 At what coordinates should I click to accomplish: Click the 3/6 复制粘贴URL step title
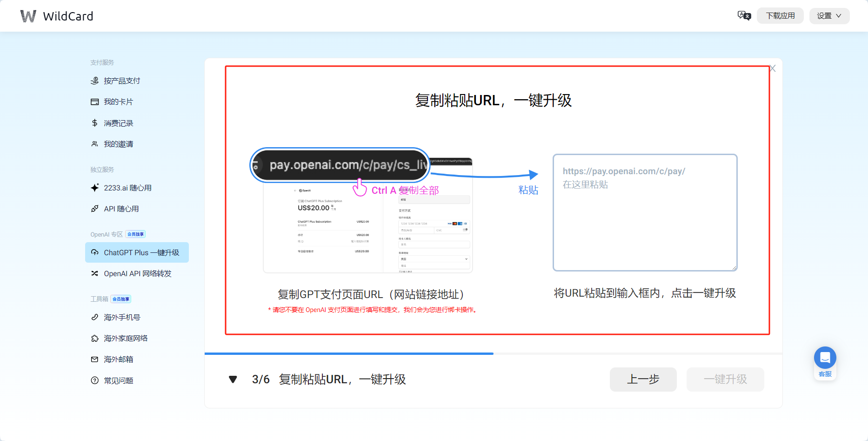[329, 380]
